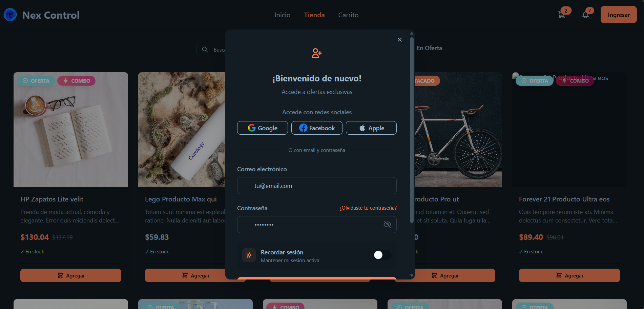Click the sparkle icon beside Recordar sesión

[249, 255]
